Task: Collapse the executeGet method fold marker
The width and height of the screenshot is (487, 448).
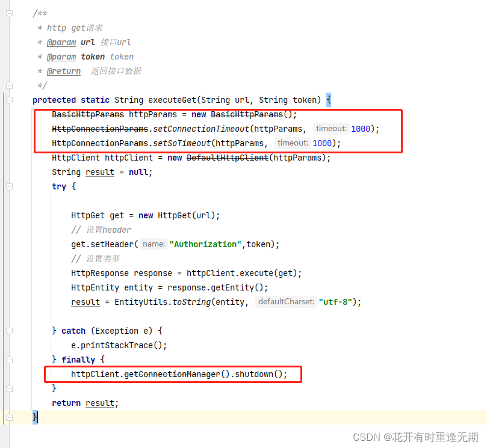Action: (x=9, y=100)
